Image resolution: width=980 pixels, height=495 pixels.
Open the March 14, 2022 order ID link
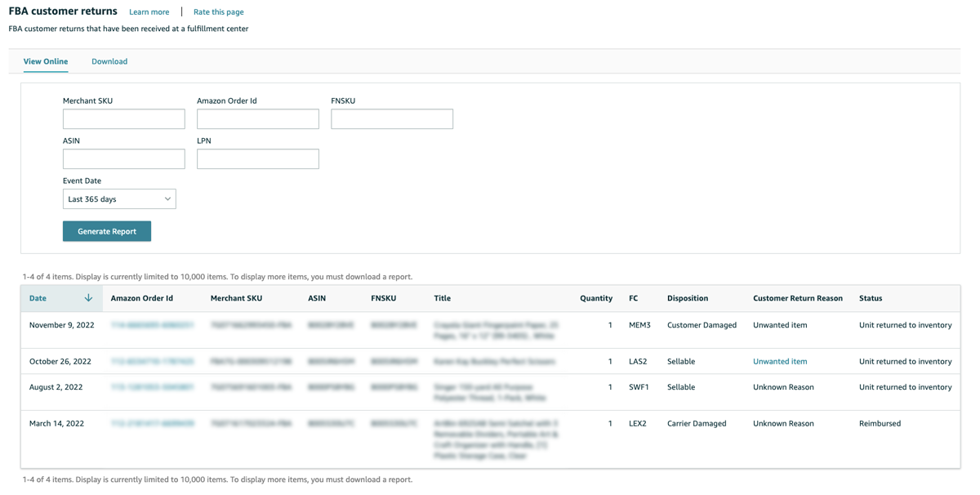pos(152,424)
